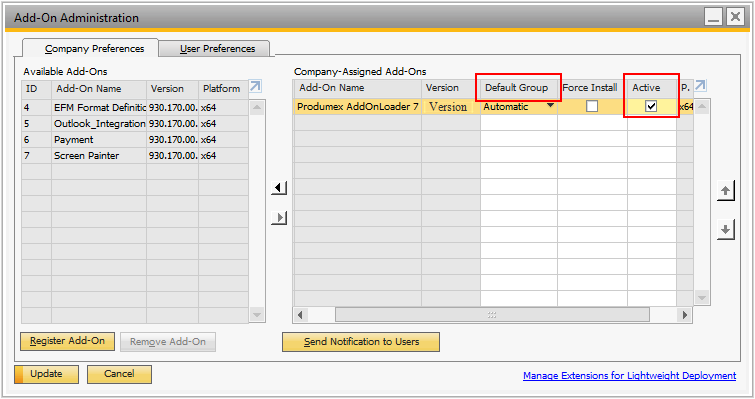Image resolution: width=755 pixels, height=399 pixels.
Task: Click right arrow to assign add-on
Action: pos(279,218)
